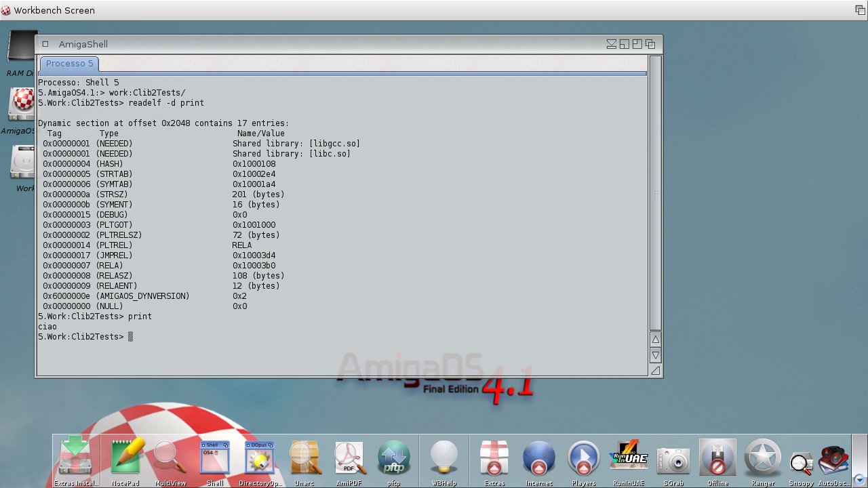Click the Workbench Screen boing ball icon
This screenshot has height=488, width=868.
click(6, 10)
